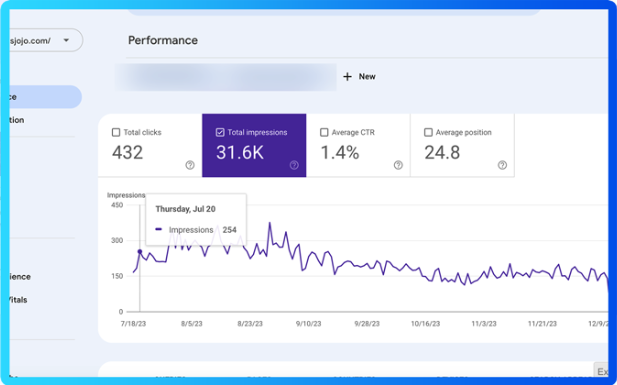Enable the Total clicks checkbox
This screenshot has height=385, width=617.
pyautogui.click(x=116, y=132)
